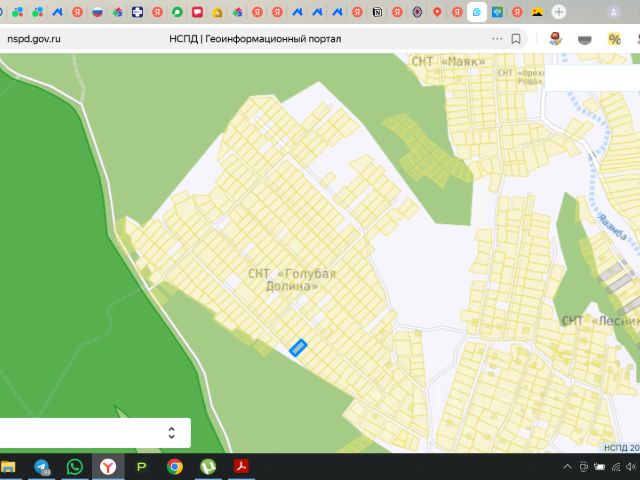Image resolution: width=640 pixels, height=480 pixels.
Task: Open the Notion tab
Action: 377,12
